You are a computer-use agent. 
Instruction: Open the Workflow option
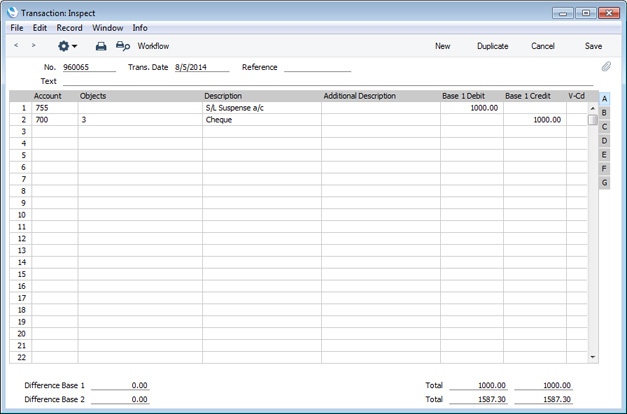point(153,46)
